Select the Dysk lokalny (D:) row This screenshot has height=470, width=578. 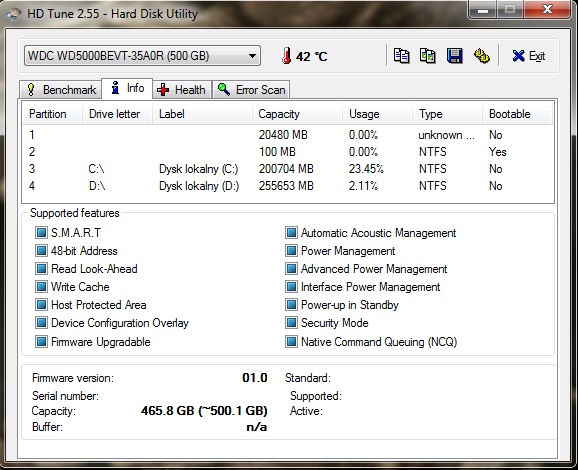point(288,186)
